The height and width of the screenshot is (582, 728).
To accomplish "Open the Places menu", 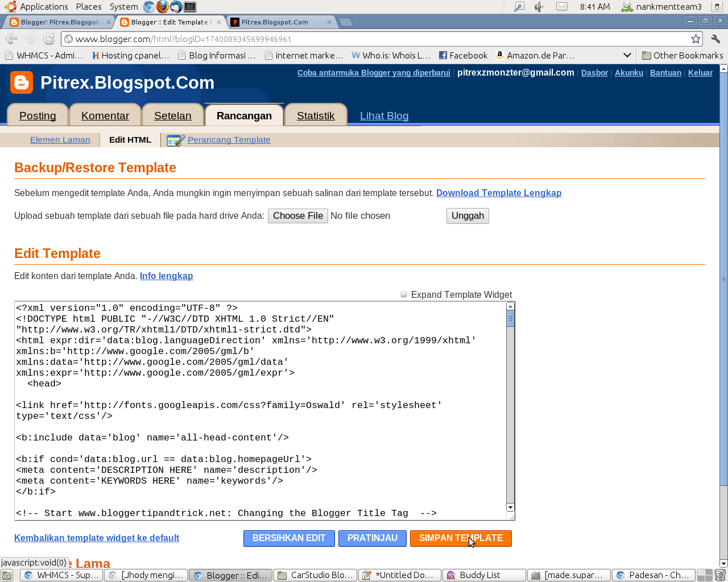I will coord(89,7).
